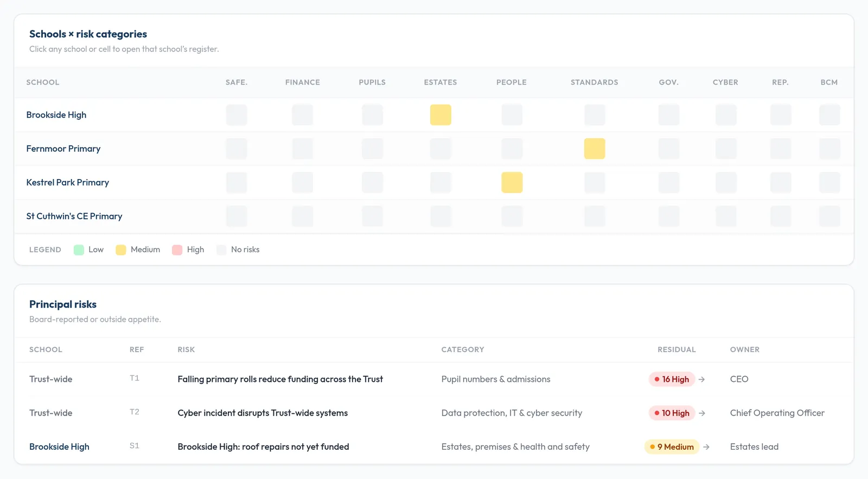Screen dimensions: 868x479
Task: Click 'Pupil numbers & admissions' category
Action: click(x=496, y=379)
